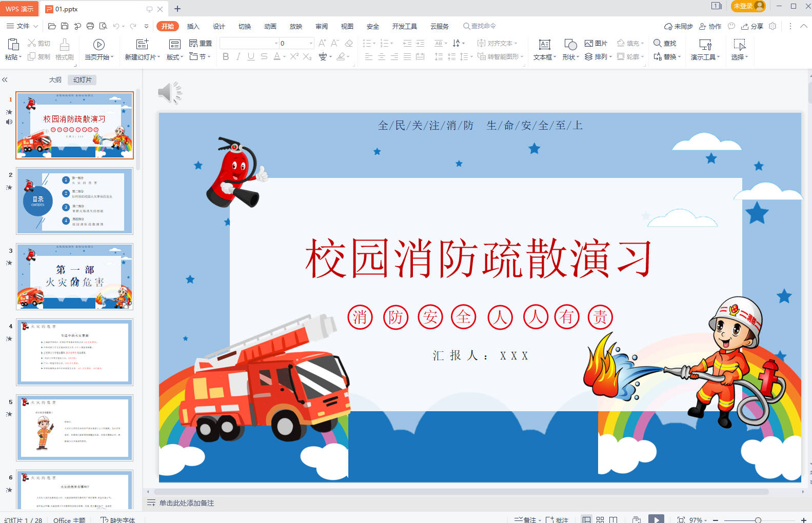Open the font name combo box
Viewport: 812px width, 523px height.
tap(249, 43)
